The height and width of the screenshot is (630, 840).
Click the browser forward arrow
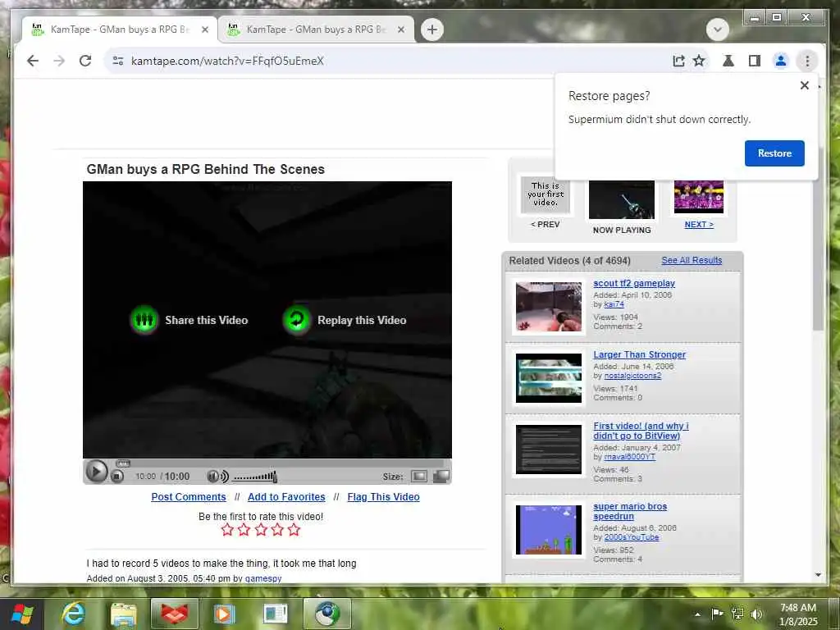point(59,61)
